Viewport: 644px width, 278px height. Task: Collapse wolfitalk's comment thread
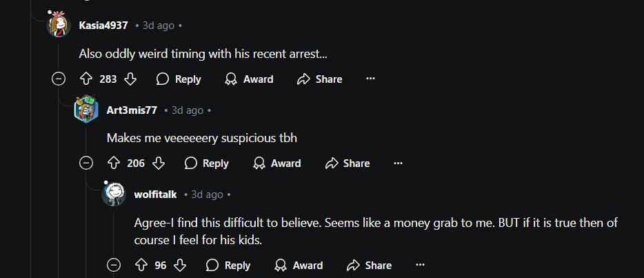[114, 265]
